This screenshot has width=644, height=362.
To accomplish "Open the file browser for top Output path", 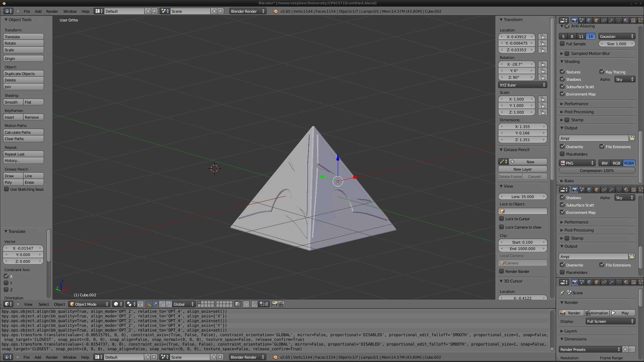I will [632, 138].
